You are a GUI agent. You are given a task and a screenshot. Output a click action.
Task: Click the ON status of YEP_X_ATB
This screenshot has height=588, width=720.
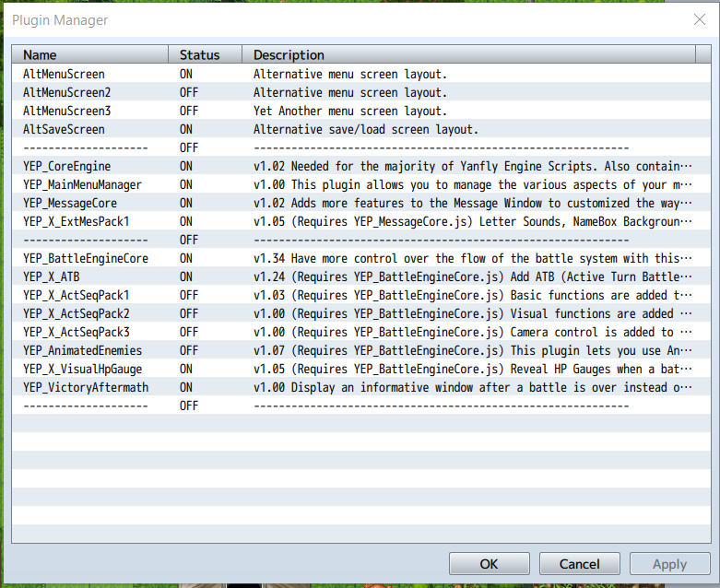click(x=186, y=276)
